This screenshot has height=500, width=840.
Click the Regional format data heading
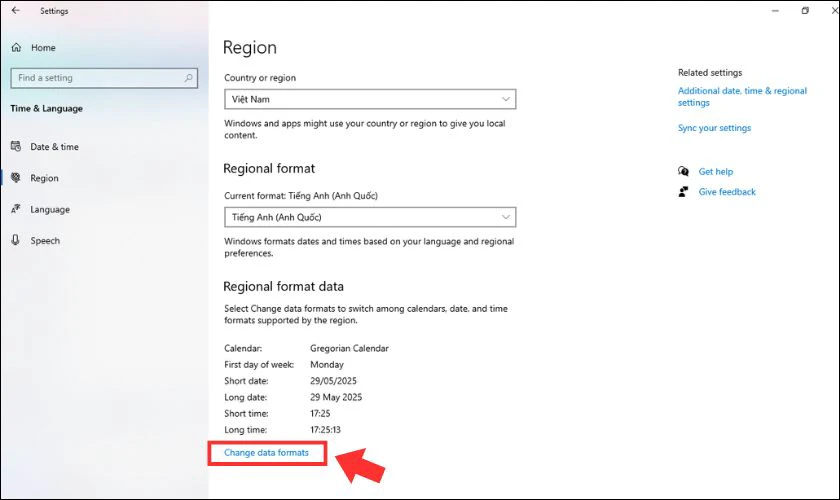pyautogui.click(x=283, y=287)
